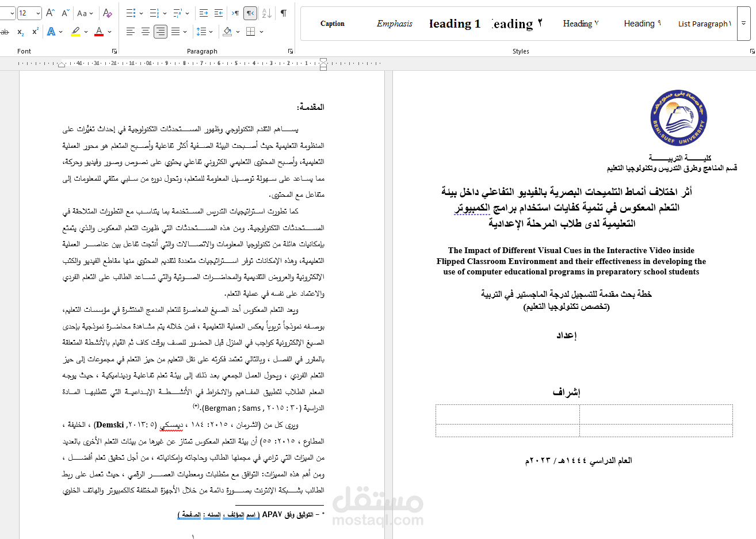Apply the Heading 9 style
This screenshot has width=756, height=539.
click(643, 24)
